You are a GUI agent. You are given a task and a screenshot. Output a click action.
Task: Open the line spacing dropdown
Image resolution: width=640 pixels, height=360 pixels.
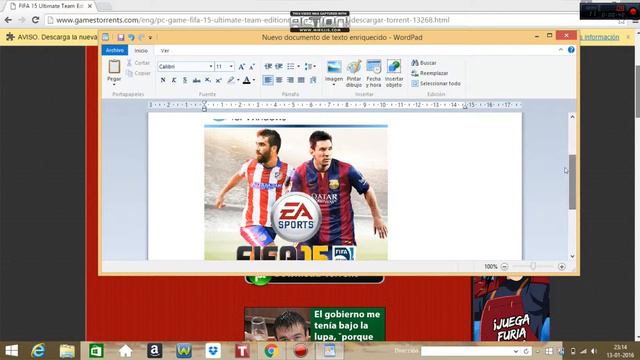tap(310, 67)
